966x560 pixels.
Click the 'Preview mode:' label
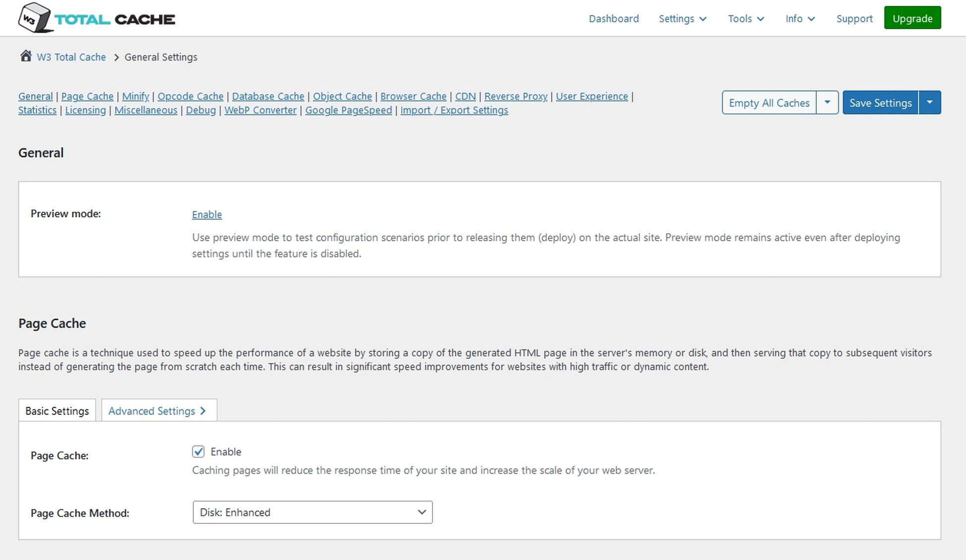pos(65,213)
